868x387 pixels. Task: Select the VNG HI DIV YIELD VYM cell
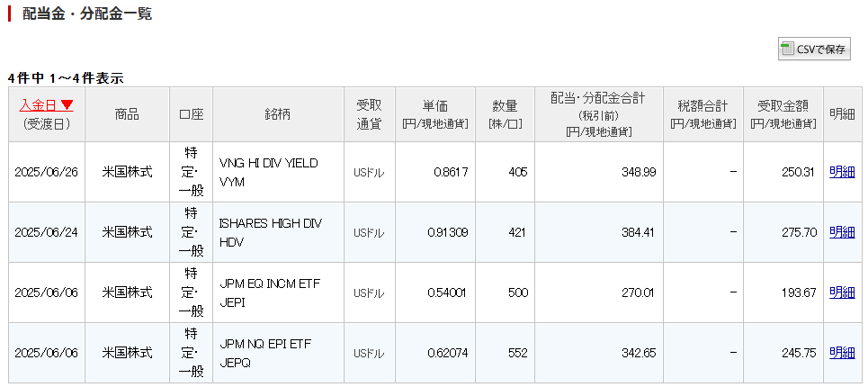coord(279,172)
